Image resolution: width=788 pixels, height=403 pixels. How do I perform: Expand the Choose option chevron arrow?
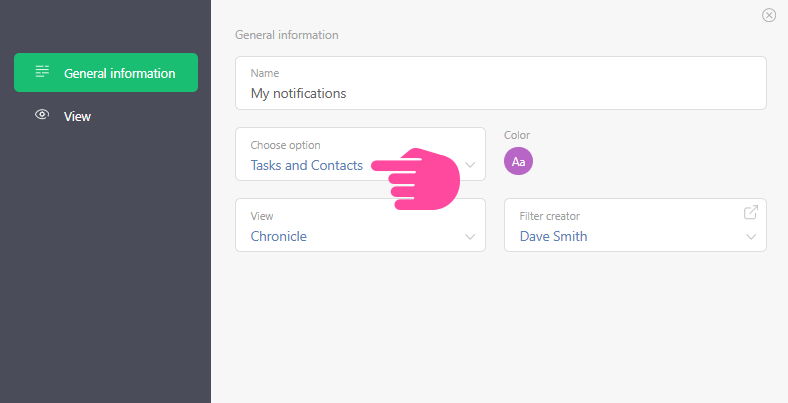click(470, 165)
